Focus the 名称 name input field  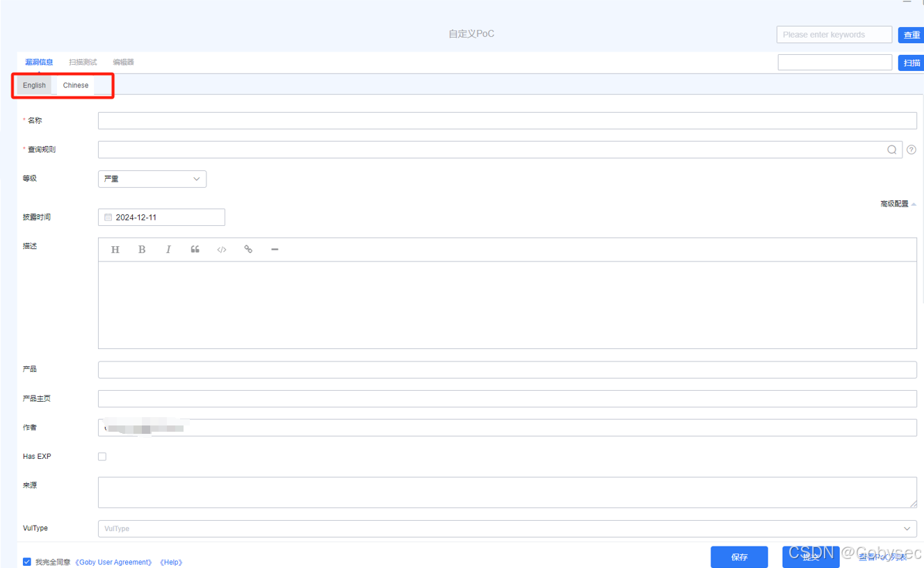[508, 120]
